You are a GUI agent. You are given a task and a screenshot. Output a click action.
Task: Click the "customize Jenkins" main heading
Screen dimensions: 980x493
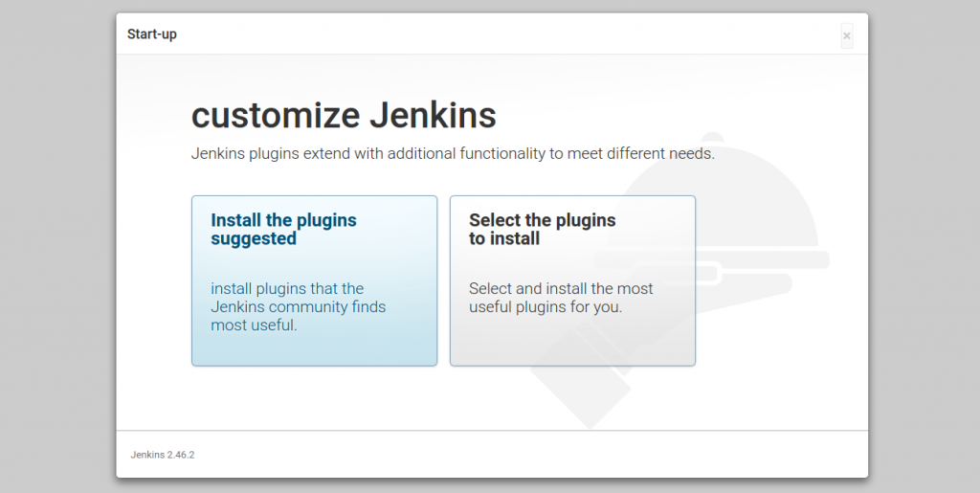click(x=344, y=115)
